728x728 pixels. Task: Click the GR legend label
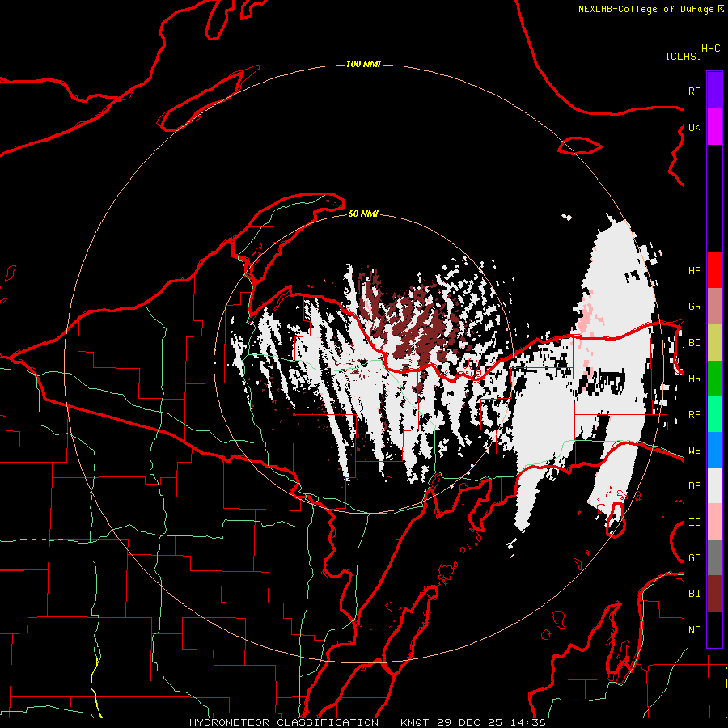pos(694,307)
